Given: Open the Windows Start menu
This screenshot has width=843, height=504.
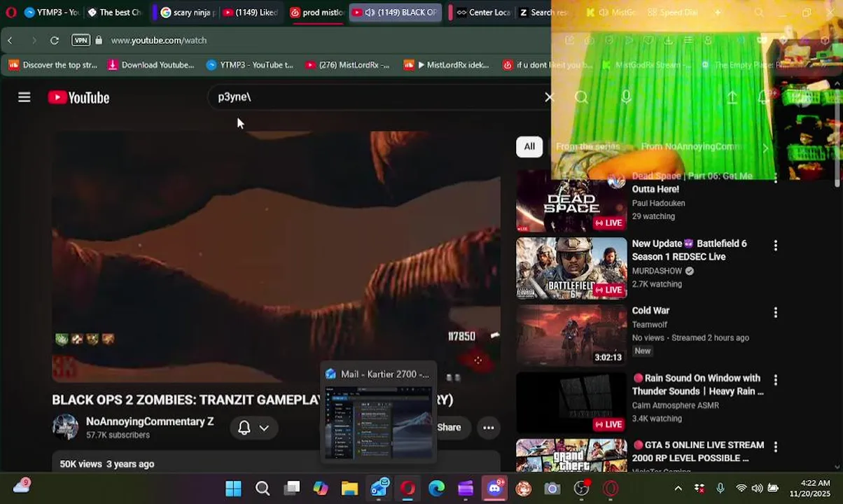Looking at the screenshot, I should [233, 488].
